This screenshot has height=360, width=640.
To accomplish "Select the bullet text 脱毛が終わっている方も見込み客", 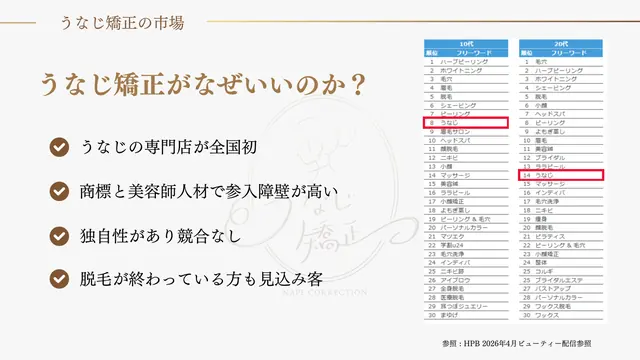I will [201, 279].
